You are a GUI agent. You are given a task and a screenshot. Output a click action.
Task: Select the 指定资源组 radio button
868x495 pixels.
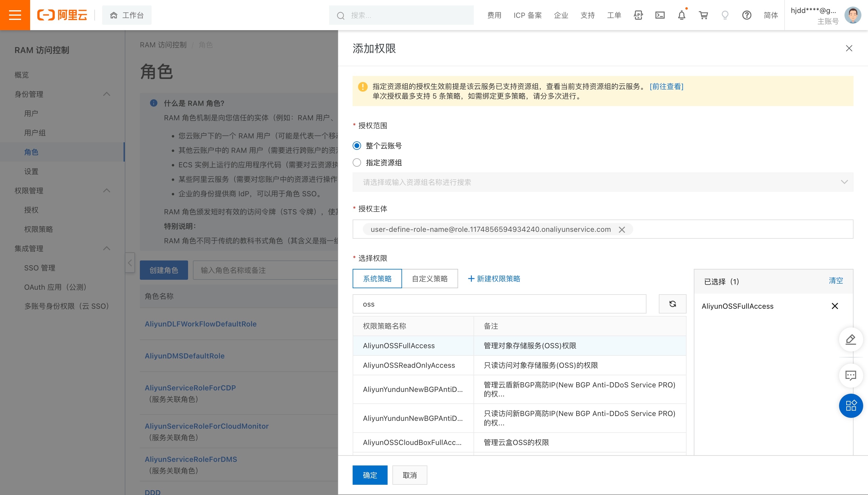coord(357,162)
